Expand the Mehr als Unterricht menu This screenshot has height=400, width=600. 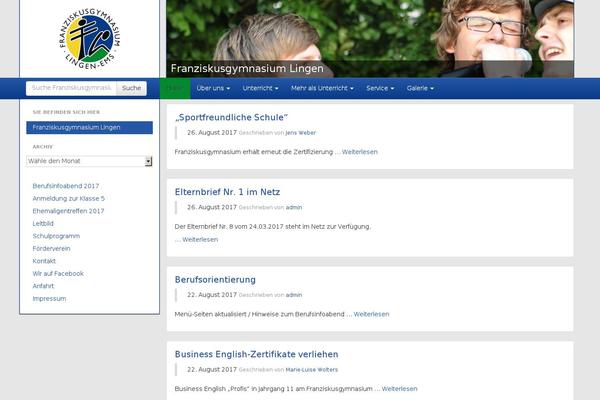[322, 88]
